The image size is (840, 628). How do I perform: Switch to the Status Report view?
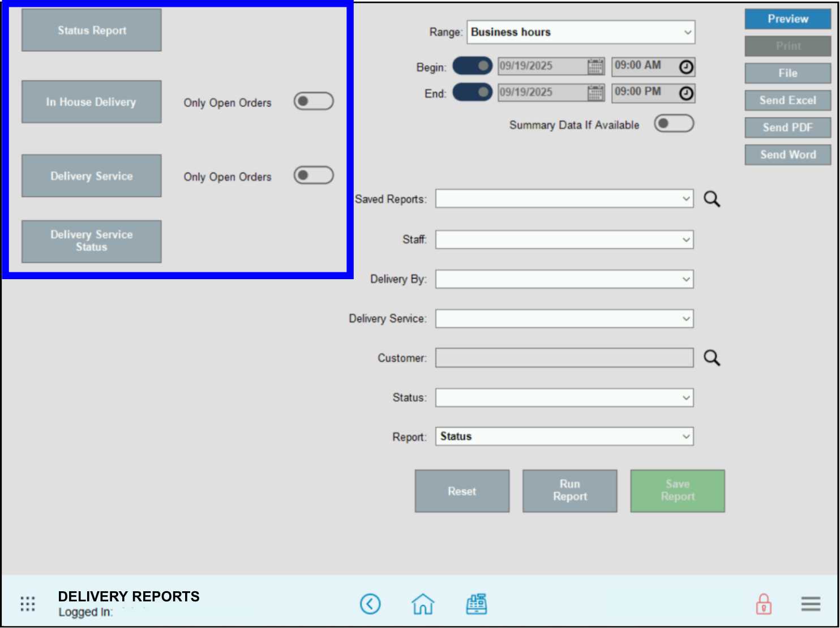click(91, 29)
